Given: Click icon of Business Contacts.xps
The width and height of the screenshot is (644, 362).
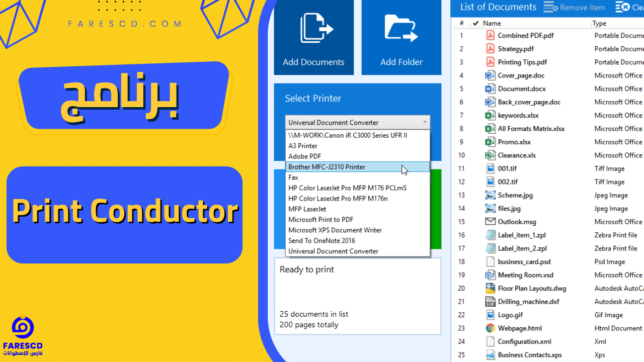Looking at the screenshot, I should [x=491, y=355].
